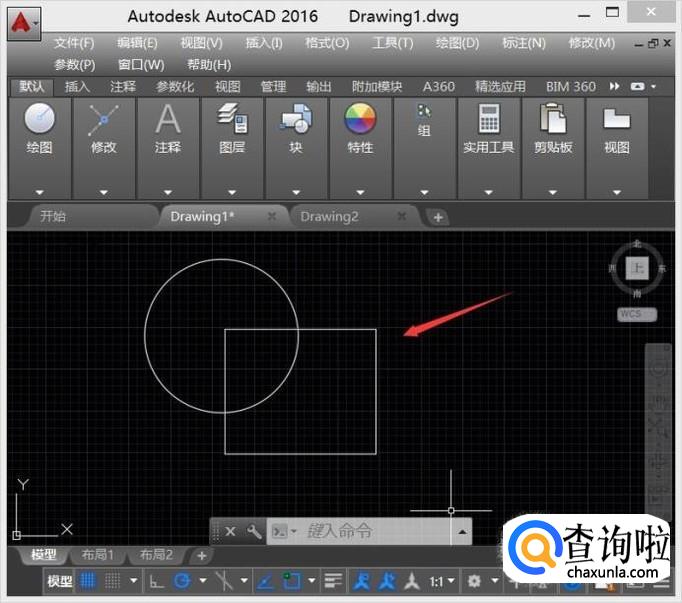The image size is (682, 603).
Task: Click the ViewCube 北 compass direction
Action: click(637, 244)
